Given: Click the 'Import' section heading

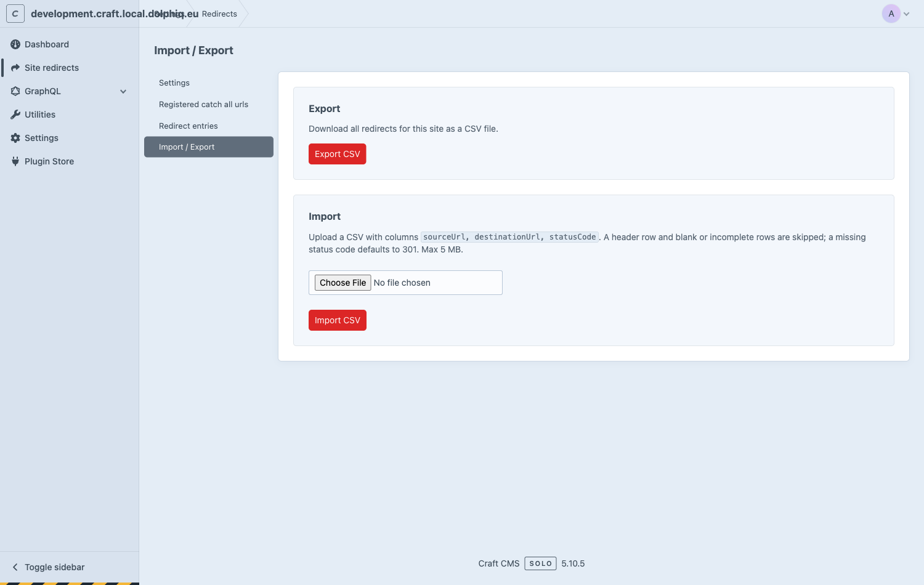Looking at the screenshot, I should (325, 216).
